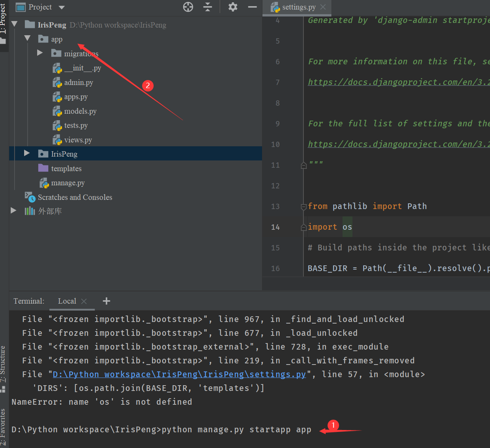Image resolution: width=490 pixels, height=448 pixels.
Task: Open __init__.py in app folder
Action: (x=82, y=68)
